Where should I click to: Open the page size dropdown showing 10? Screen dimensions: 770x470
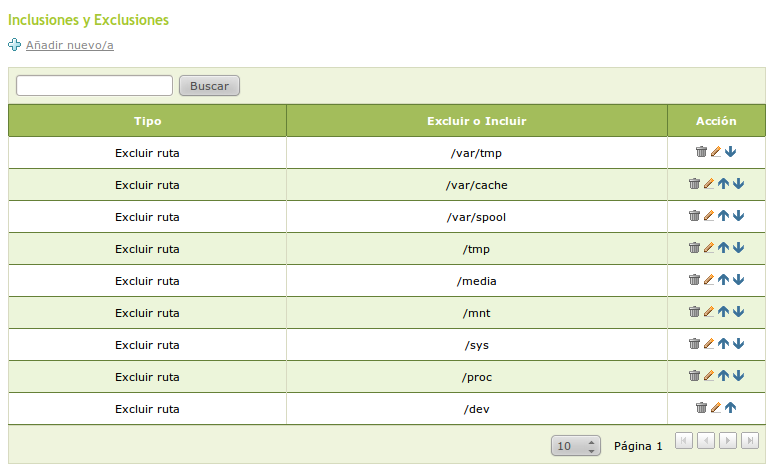(575, 446)
